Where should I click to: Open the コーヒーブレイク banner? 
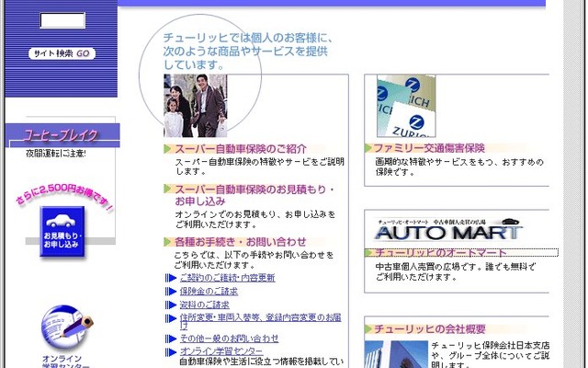[x=62, y=135]
